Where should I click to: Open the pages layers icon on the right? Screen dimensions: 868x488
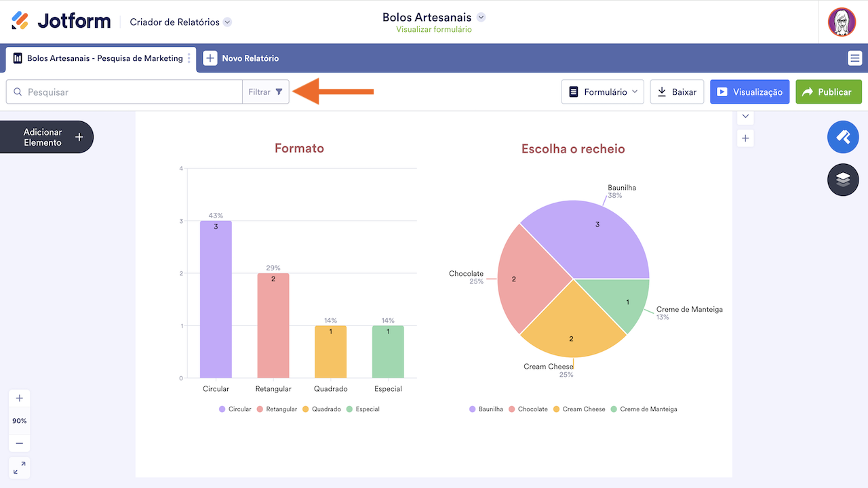point(843,180)
